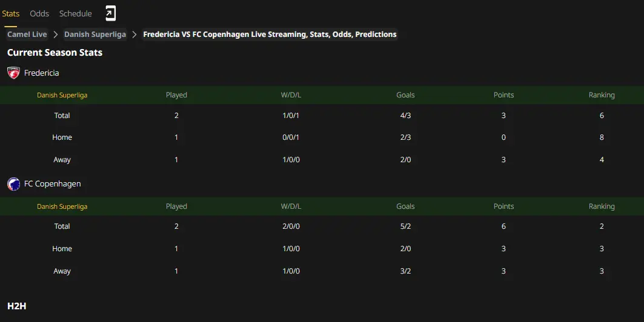Open the Odds tab
The height and width of the screenshot is (322, 644).
click(x=39, y=13)
